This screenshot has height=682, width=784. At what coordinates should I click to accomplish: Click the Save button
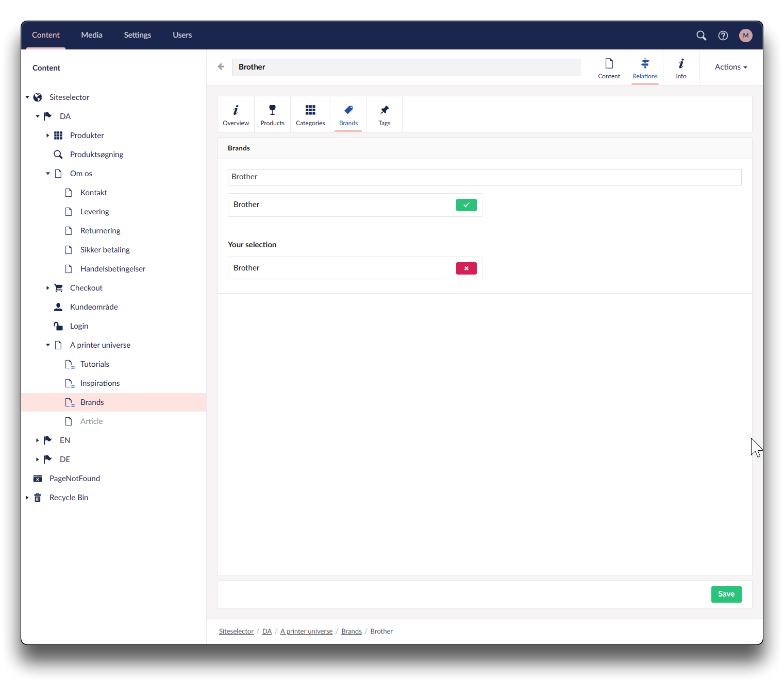click(x=726, y=594)
